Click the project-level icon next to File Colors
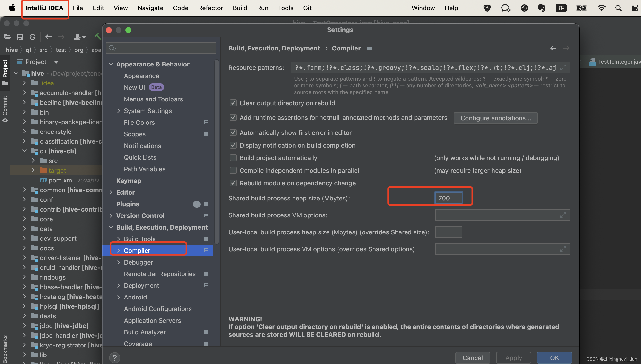 tap(206, 122)
